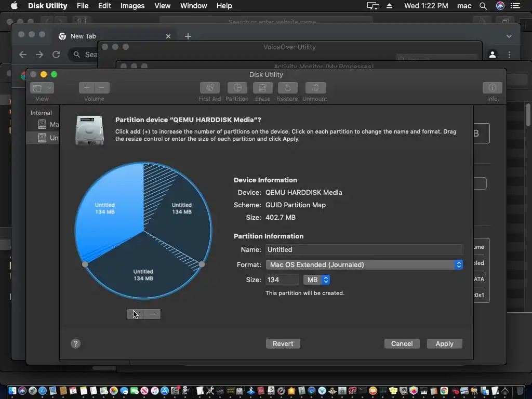Click the eject menu bar icon
This screenshot has height=399, width=532.
pyautogui.click(x=390, y=6)
